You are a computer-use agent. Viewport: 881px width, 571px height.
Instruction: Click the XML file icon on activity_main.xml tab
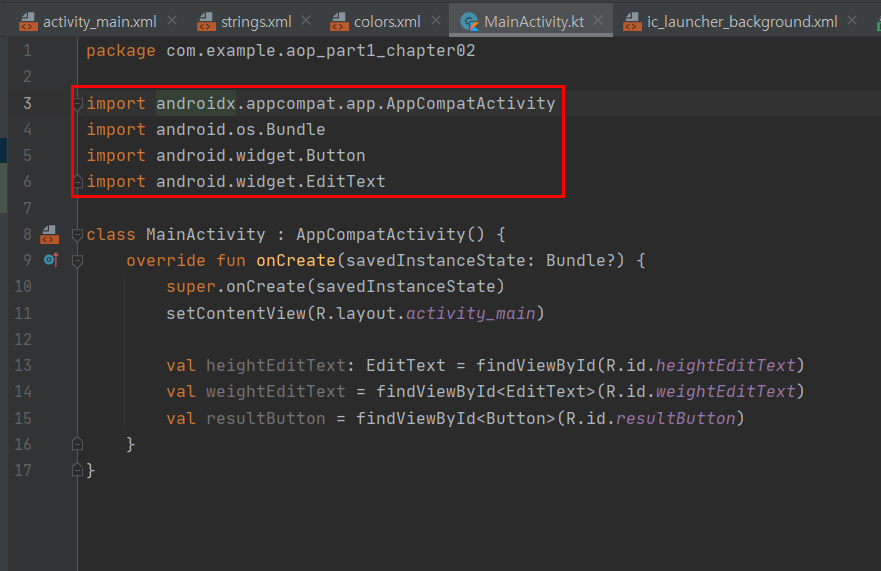point(28,22)
